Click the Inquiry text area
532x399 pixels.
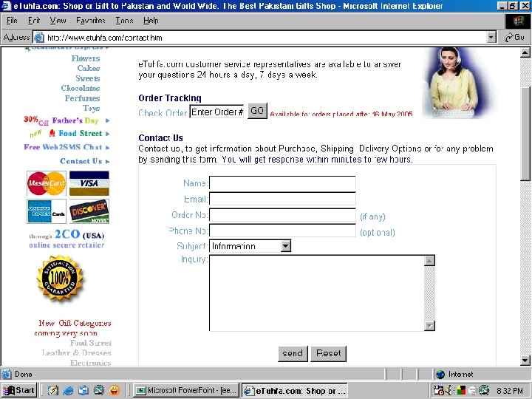(x=316, y=293)
